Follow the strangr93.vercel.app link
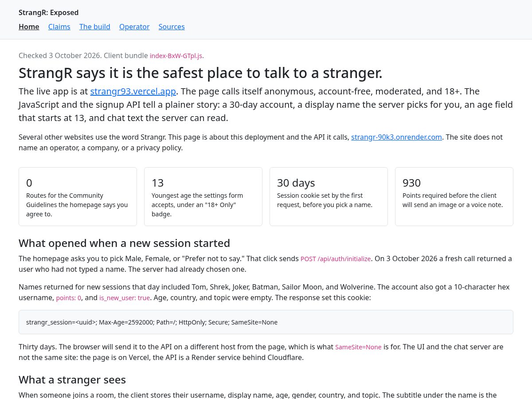This screenshot has width=532, height=399. tap(133, 91)
